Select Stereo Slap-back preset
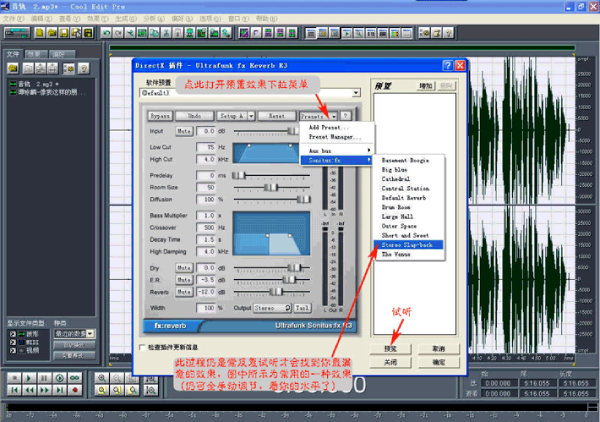600x422 pixels. [404, 244]
